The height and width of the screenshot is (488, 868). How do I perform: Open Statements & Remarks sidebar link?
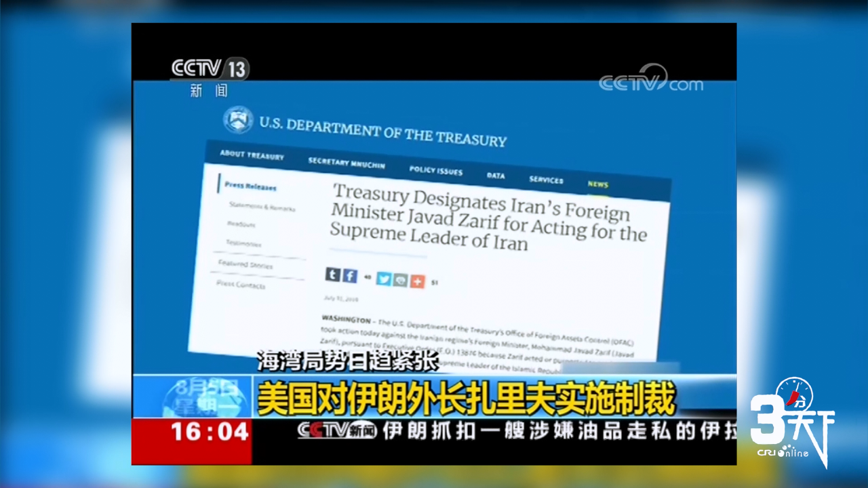[x=262, y=207]
